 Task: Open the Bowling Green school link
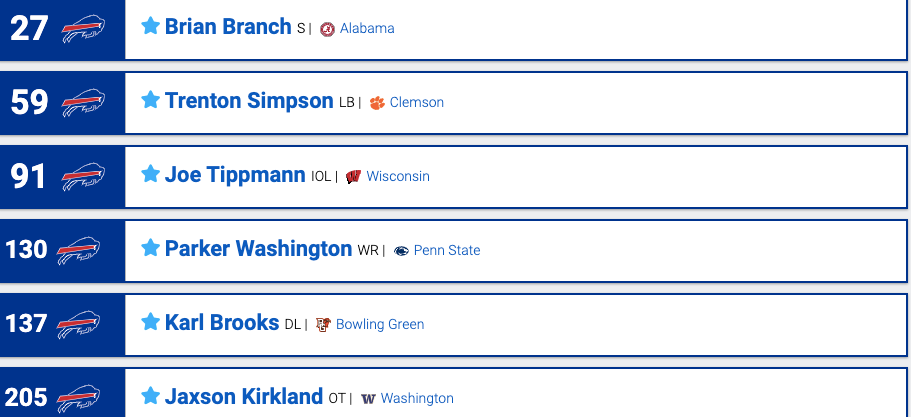pyautogui.click(x=380, y=325)
